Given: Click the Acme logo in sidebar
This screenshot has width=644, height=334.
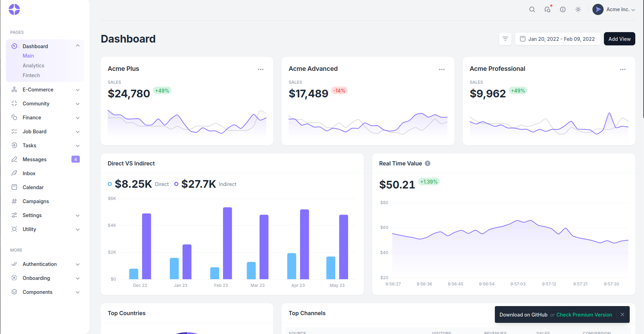Looking at the screenshot, I should (14, 9).
